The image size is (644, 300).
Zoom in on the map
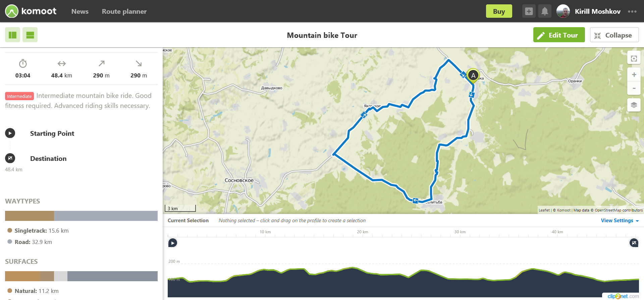pos(634,75)
